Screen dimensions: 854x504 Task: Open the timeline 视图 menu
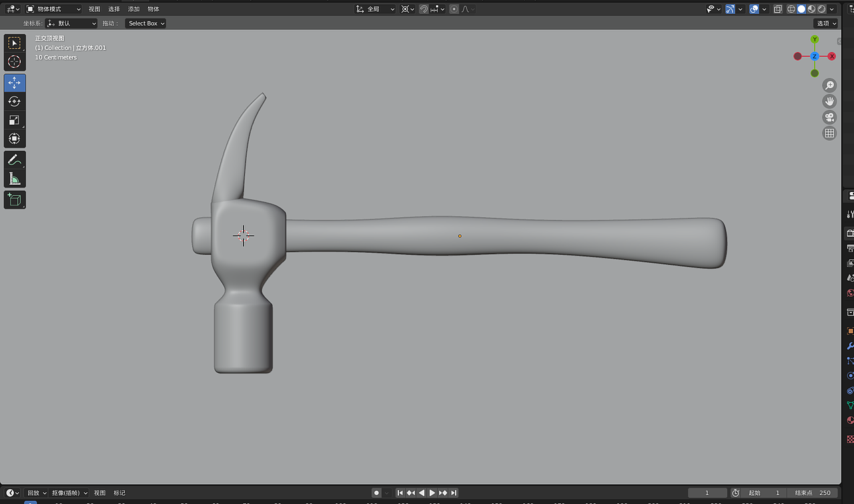click(x=99, y=493)
